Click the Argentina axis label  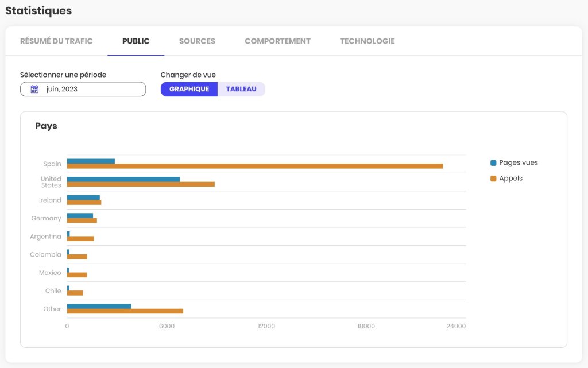[45, 237]
